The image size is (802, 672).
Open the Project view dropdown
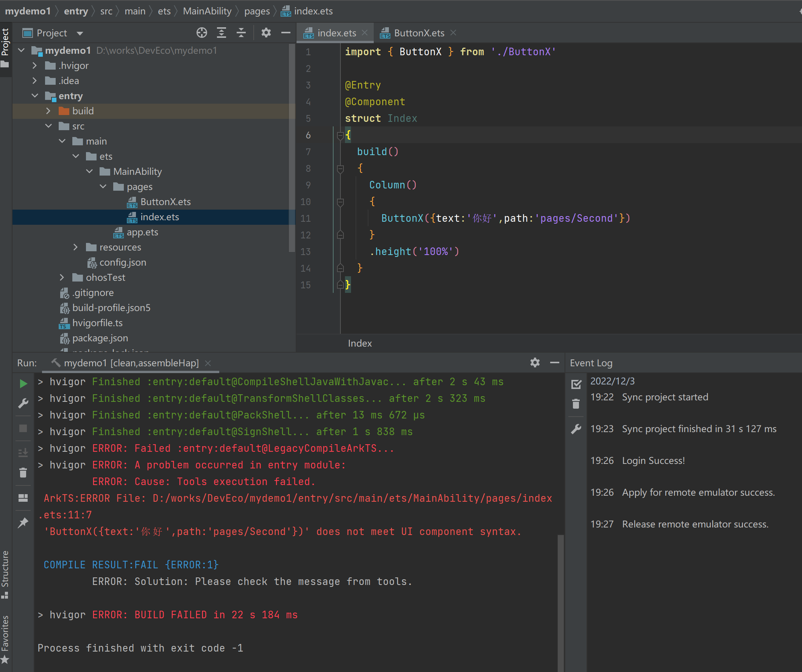(80, 33)
